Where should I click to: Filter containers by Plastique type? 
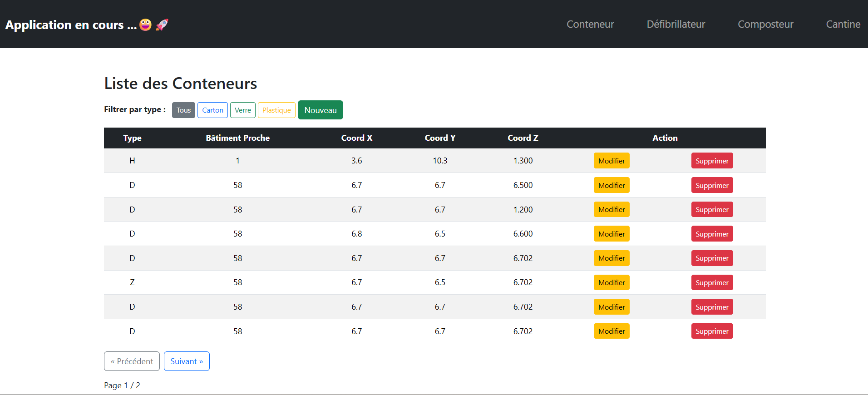coord(276,110)
